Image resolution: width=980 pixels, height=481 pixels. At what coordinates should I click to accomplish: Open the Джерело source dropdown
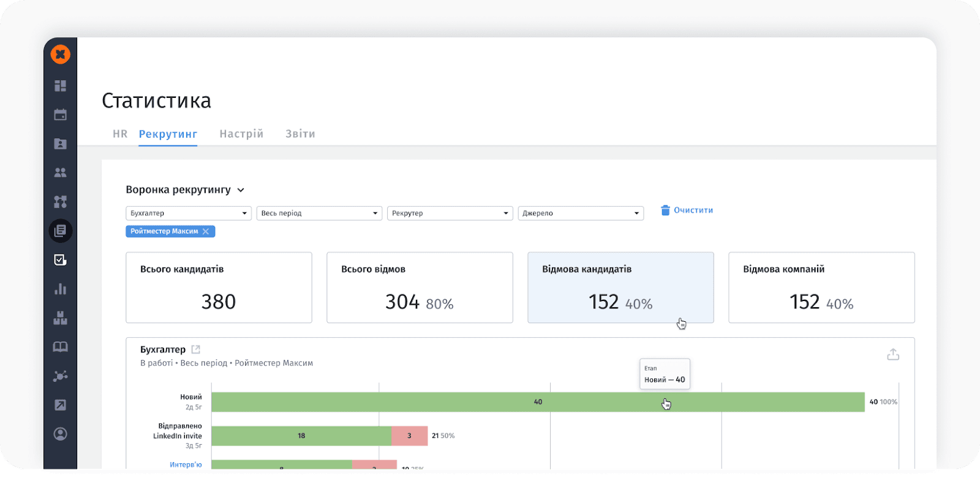(580, 213)
